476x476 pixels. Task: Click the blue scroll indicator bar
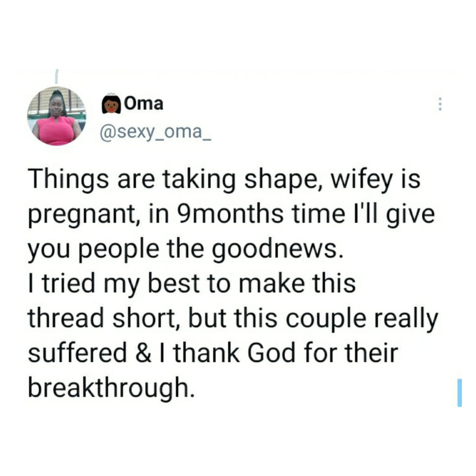pyautogui.click(x=459, y=392)
